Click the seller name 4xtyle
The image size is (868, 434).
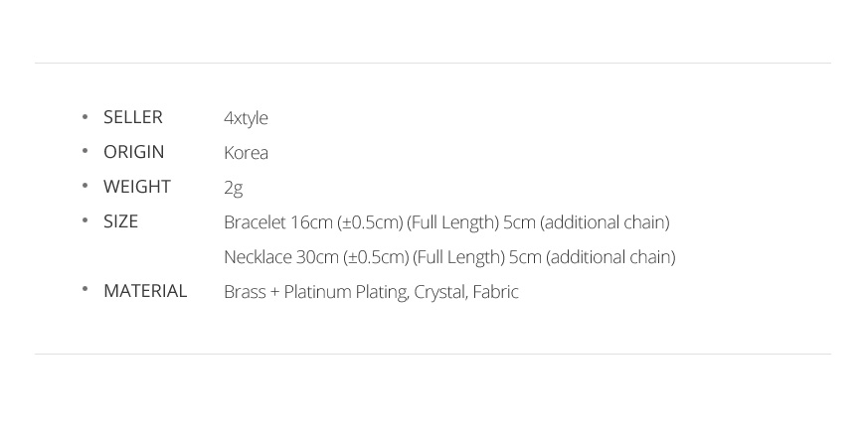246,118
